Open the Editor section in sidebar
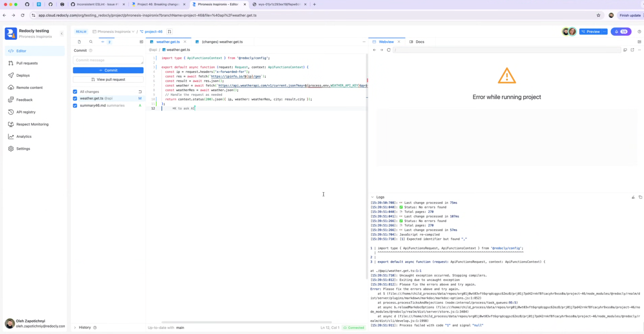 pos(35,51)
